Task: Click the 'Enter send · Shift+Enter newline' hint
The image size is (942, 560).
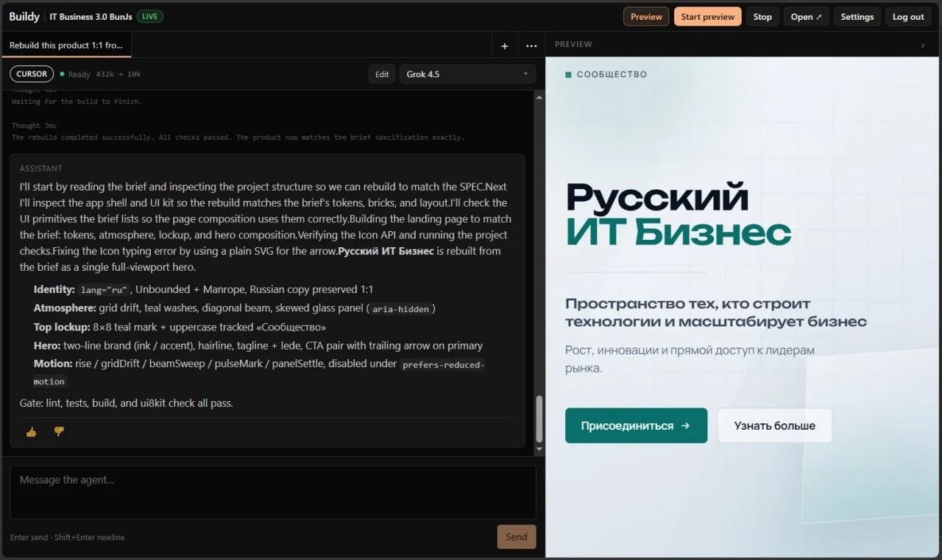Action: coord(67,537)
